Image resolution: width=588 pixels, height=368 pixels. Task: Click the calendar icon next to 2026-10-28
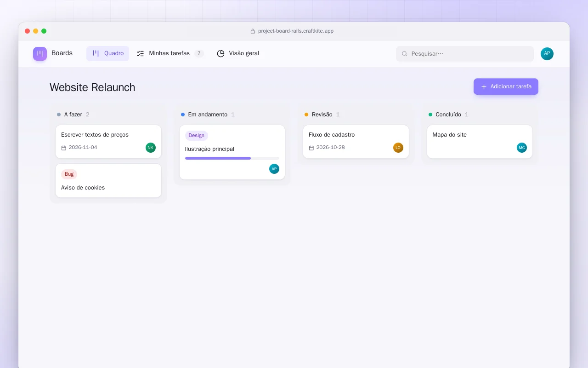311,148
